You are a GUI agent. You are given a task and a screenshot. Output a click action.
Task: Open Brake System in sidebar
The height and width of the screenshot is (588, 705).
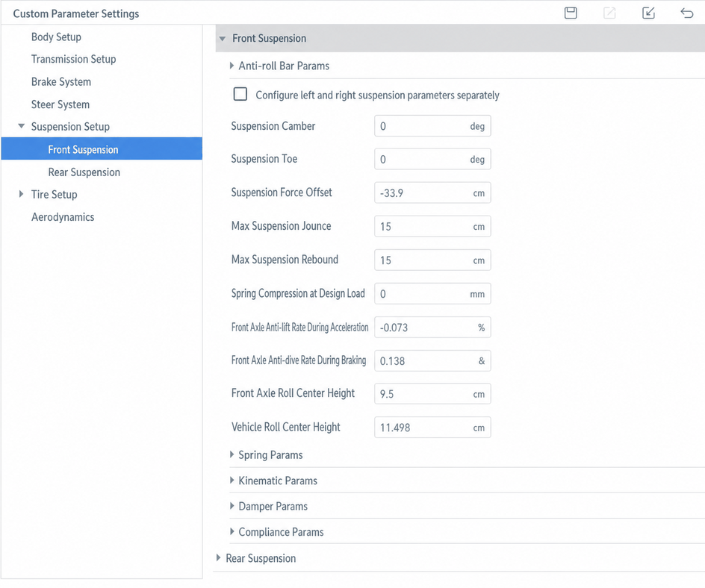point(61,82)
